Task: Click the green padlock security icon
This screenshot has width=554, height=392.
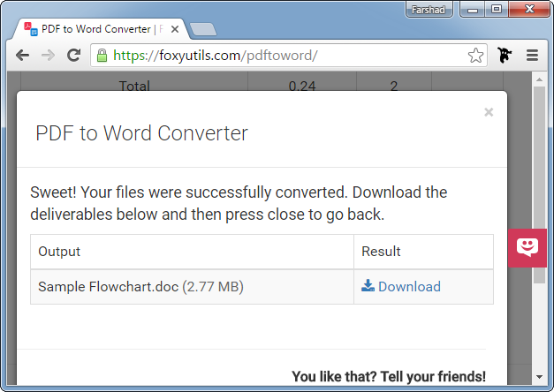Action: tap(102, 56)
